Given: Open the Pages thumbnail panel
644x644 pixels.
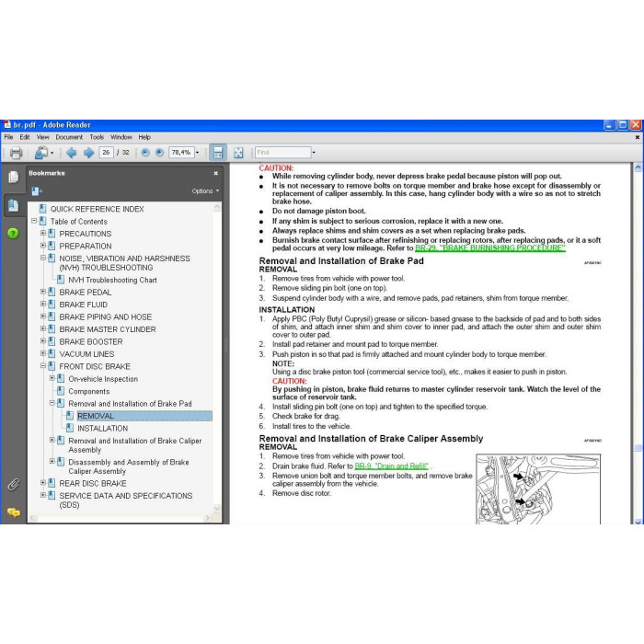Looking at the screenshot, I should (13, 177).
